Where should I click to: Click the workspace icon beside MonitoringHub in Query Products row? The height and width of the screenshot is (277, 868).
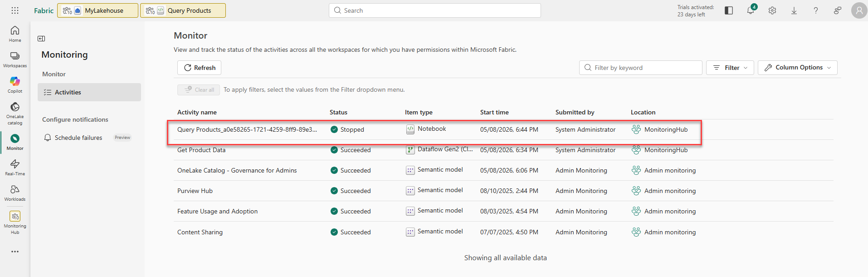coord(636,129)
